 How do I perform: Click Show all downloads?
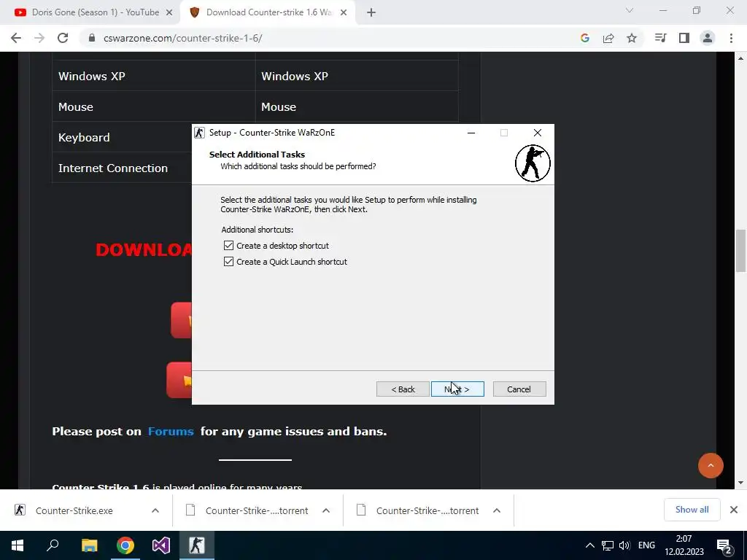tap(692, 510)
